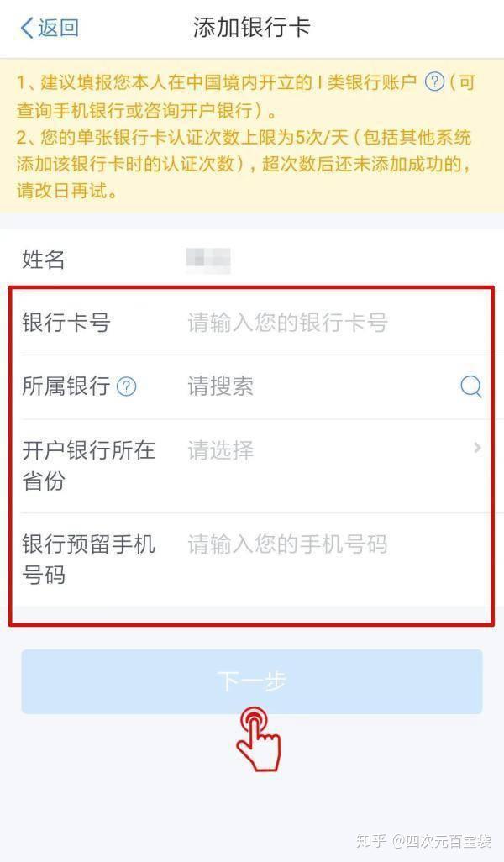This screenshot has width=504, height=862.
Task: Open help icon beside I类银行账户
Action: [x=434, y=82]
